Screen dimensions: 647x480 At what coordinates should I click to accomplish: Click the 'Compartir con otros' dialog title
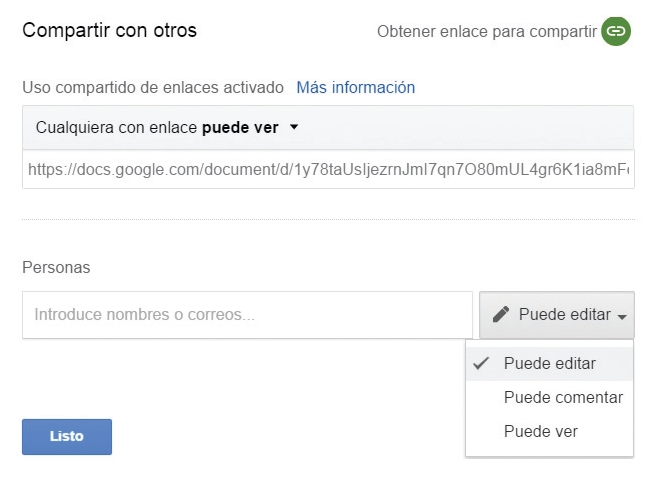[109, 31]
